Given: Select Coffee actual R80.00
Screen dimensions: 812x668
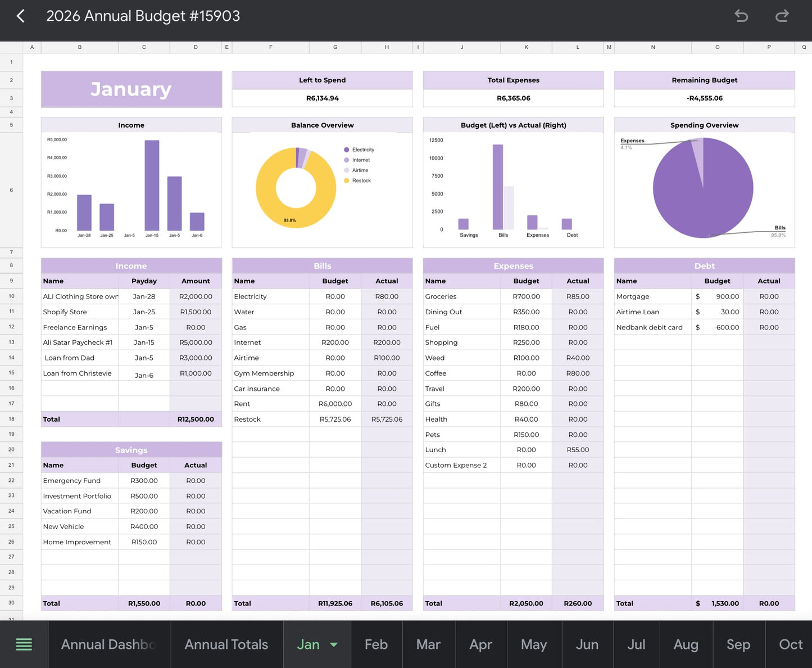Looking at the screenshot, I should (578, 373).
